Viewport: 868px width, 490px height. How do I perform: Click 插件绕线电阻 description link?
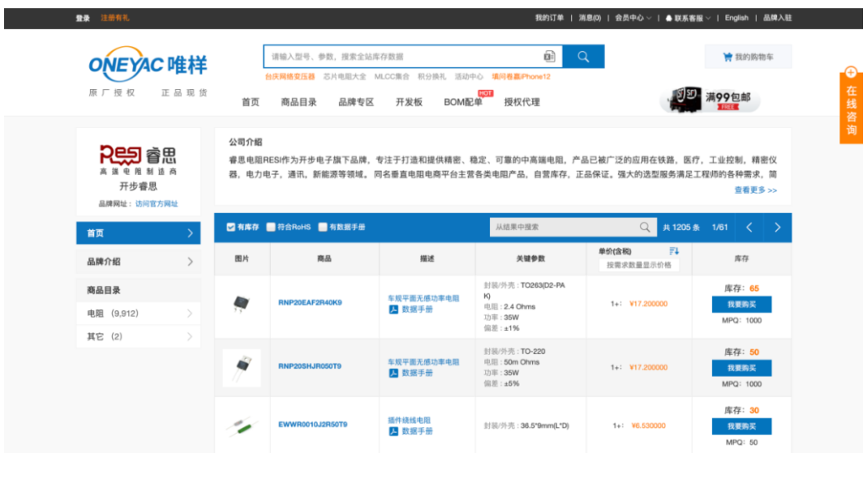click(x=409, y=420)
